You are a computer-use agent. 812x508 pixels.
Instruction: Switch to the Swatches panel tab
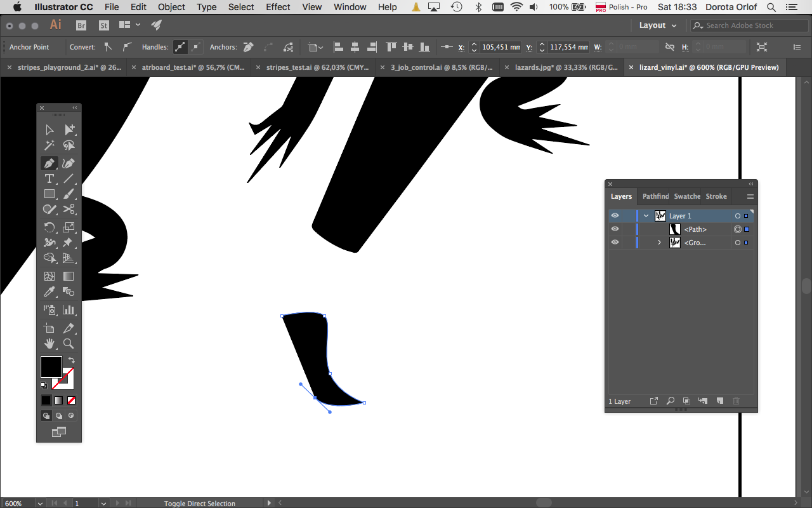[686, 196]
